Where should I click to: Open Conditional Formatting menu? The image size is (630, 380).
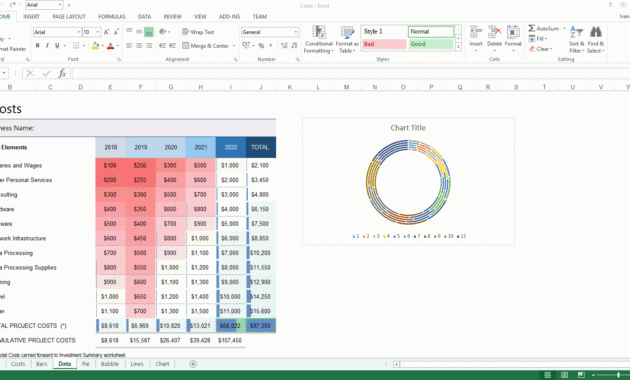click(x=319, y=39)
